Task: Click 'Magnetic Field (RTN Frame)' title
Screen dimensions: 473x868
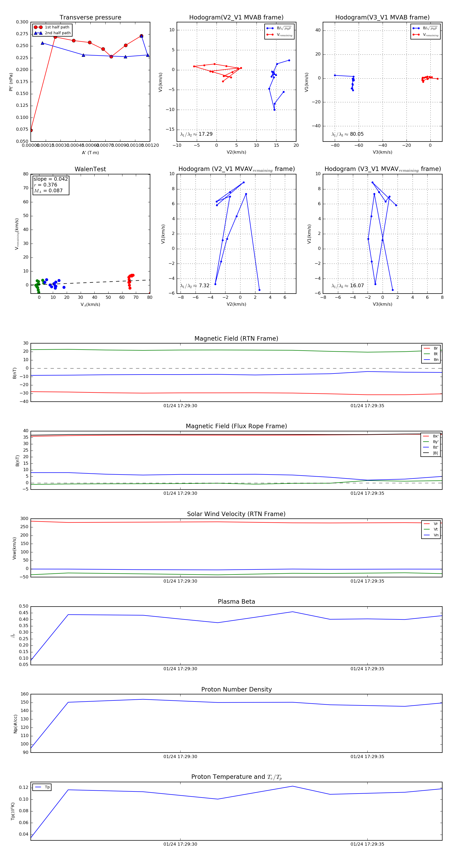Action: [x=236, y=339]
